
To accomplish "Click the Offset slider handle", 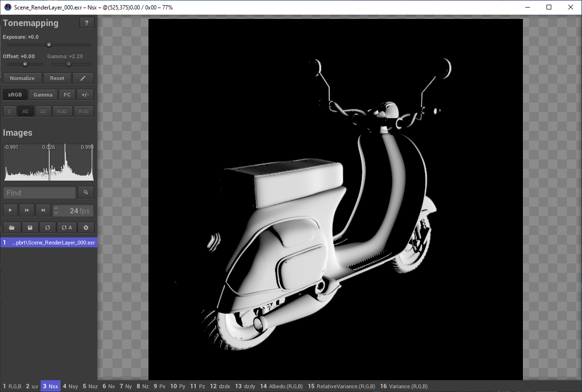I will [x=25, y=64].
